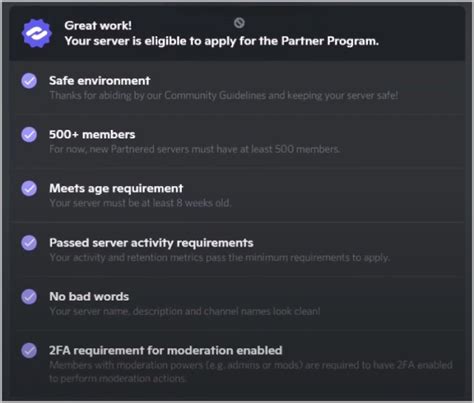Click the '8 weeks old' description text

(x=140, y=203)
